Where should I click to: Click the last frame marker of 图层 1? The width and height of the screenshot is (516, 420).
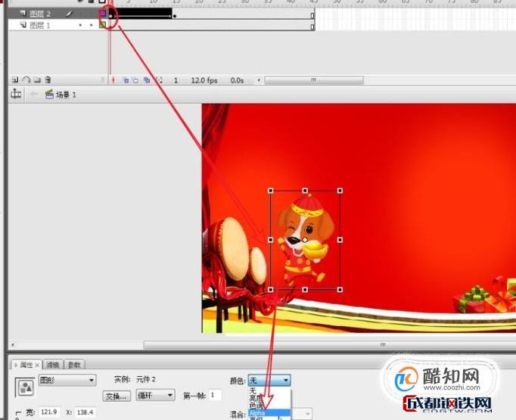tap(312, 26)
